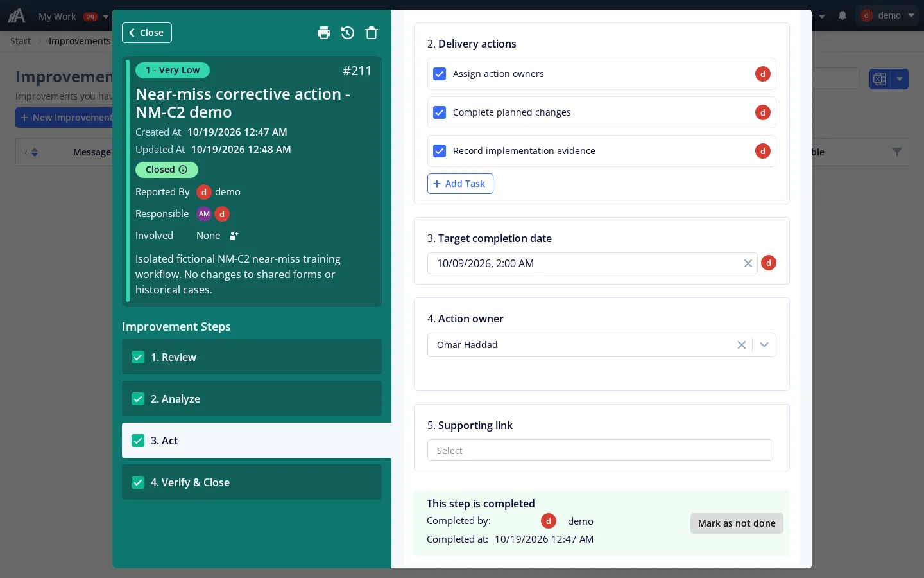Close the improvement panel

coord(147,33)
